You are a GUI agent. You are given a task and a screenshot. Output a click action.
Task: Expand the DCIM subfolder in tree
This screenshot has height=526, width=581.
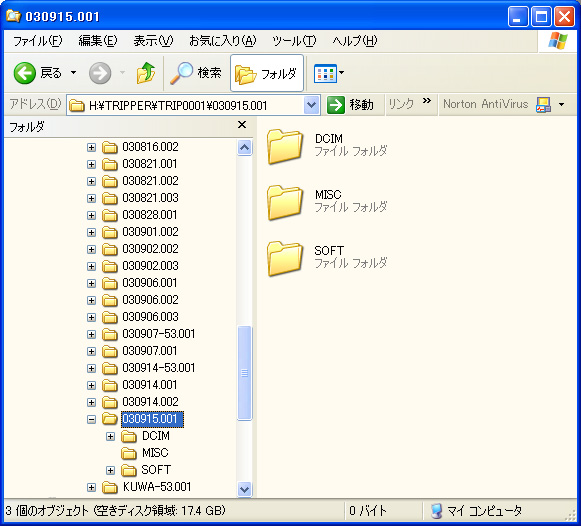110,436
